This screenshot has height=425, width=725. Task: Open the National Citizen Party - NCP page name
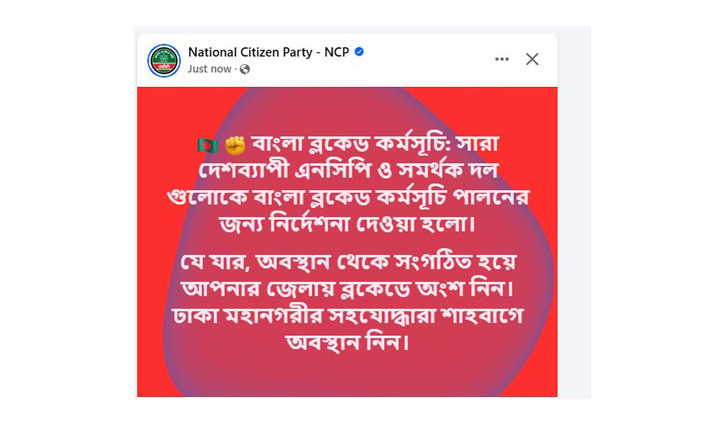269,52
